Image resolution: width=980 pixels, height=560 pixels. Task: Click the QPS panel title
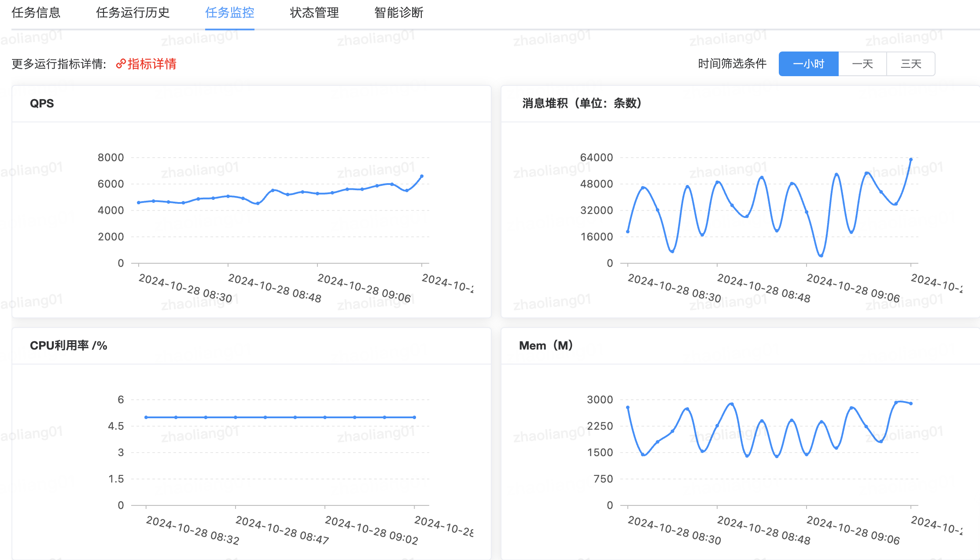[42, 103]
